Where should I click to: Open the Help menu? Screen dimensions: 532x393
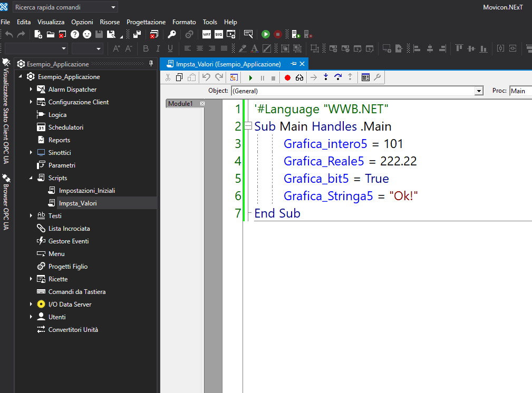click(x=230, y=22)
